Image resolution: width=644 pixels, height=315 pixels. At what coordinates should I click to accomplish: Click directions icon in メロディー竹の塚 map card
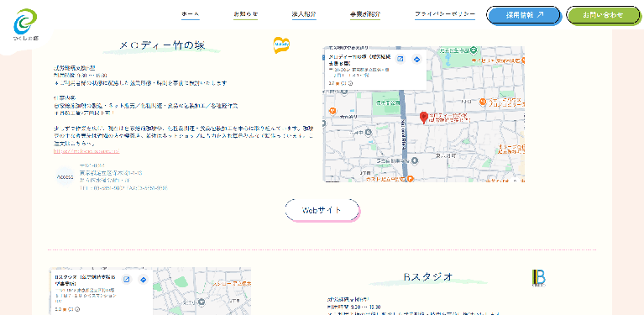416,59
